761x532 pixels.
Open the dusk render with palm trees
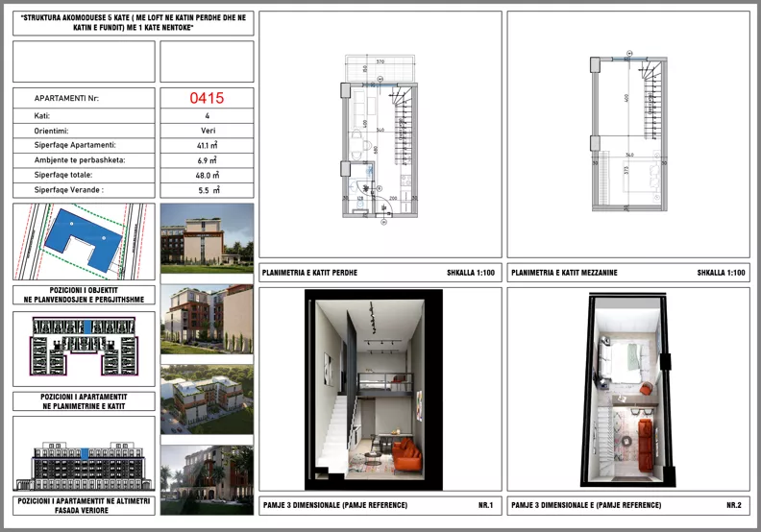point(207,480)
